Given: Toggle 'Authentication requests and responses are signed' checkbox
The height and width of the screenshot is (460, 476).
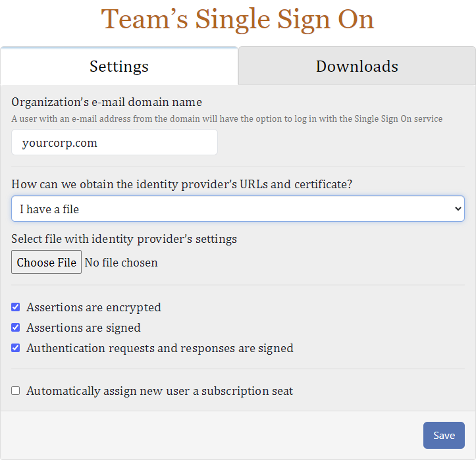Looking at the screenshot, I should (x=15, y=348).
